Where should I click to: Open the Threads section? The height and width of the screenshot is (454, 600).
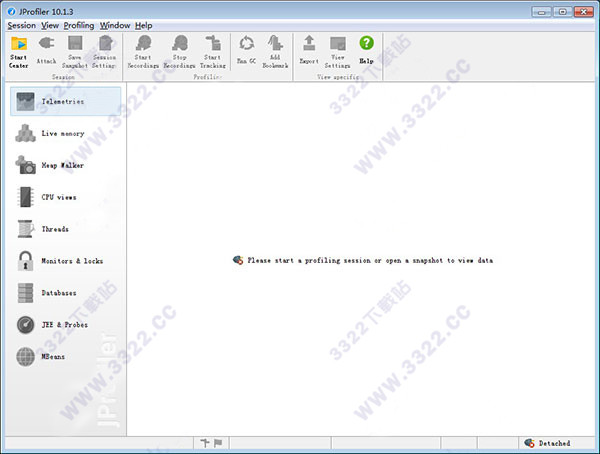click(x=65, y=229)
